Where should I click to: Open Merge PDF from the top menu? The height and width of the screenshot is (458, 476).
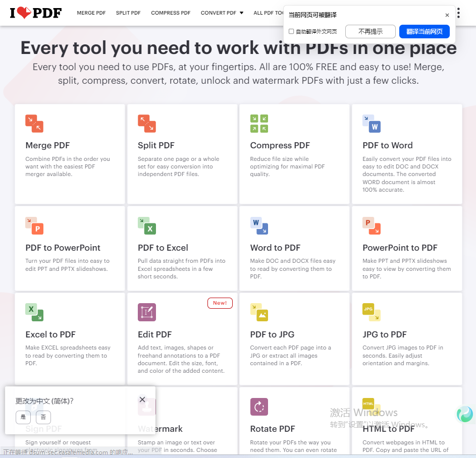click(91, 13)
